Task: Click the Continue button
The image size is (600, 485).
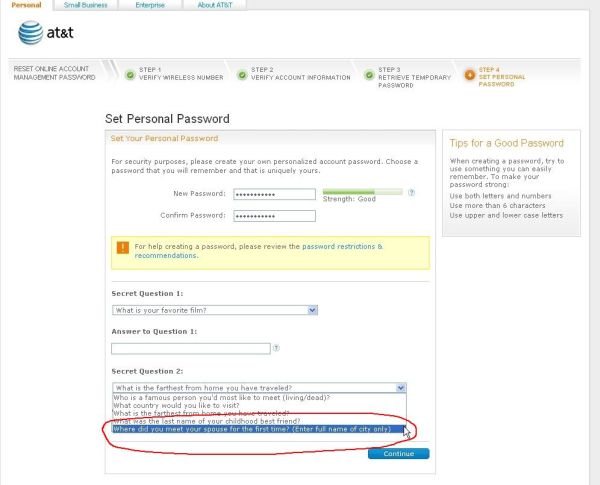Action: [x=398, y=454]
